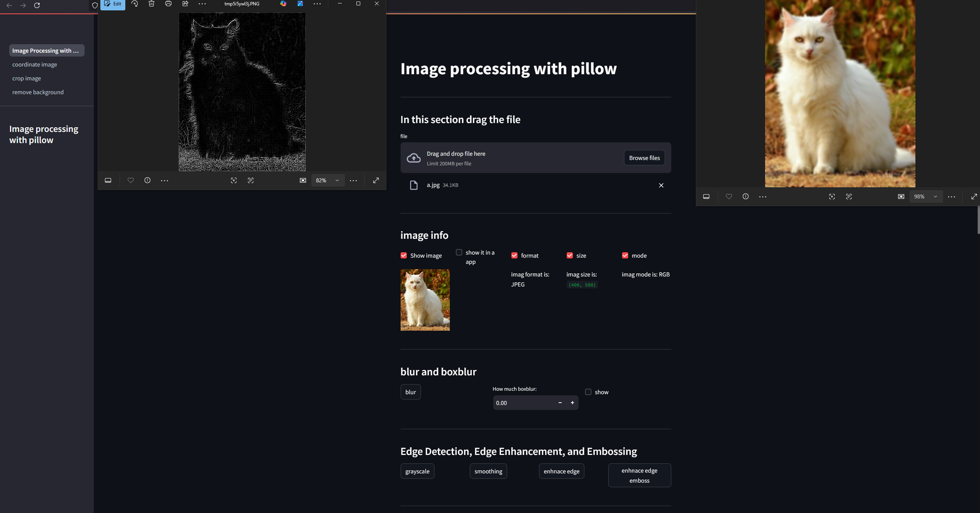Open more options right of the Designer icon

point(317,4)
